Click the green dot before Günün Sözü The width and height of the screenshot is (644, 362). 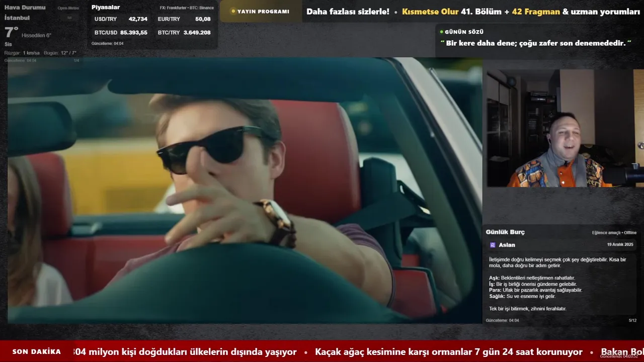point(442,32)
